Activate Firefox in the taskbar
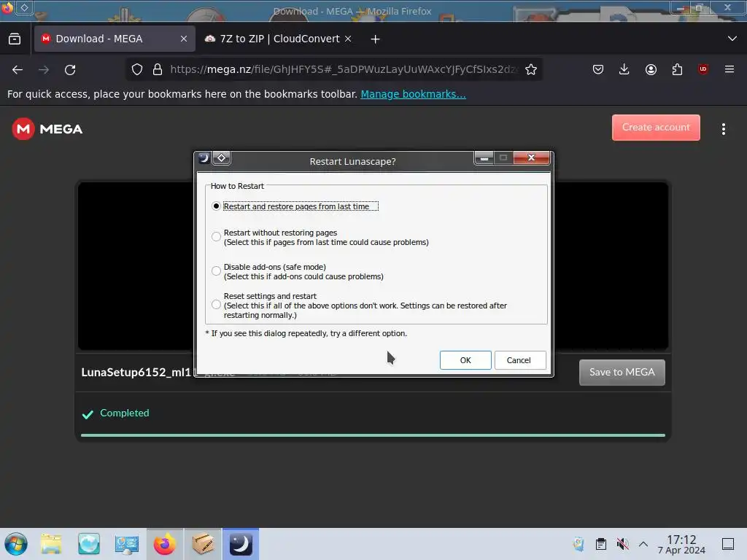This screenshot has width=747, height=560. point(165,544)
